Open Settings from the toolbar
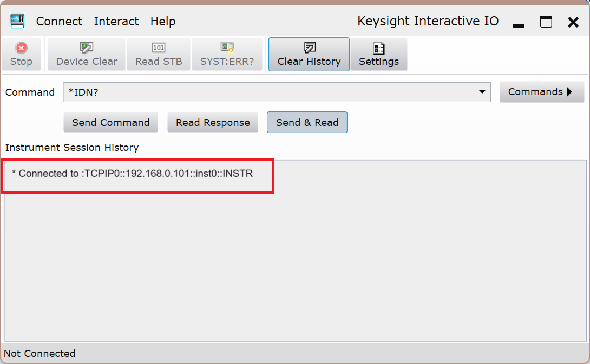This screenshot has height=364, width=590. (x=379, y=48)
